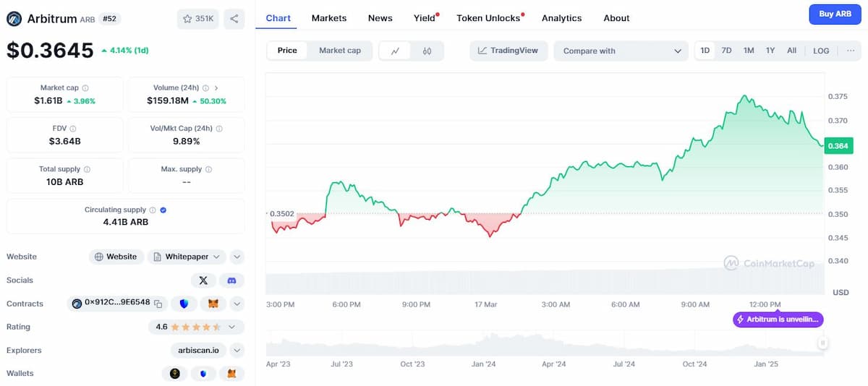Click the Buy ARB button
Screen dimensions: 868x386
point(835,14)
